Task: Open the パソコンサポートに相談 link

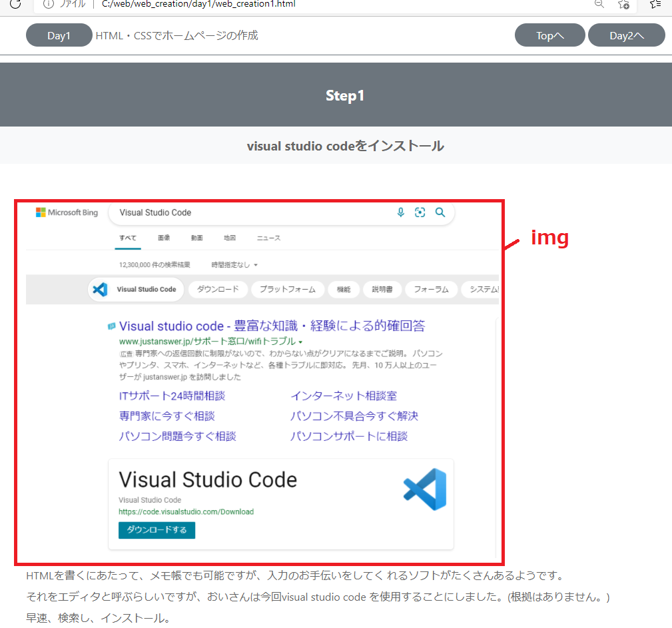Action: coord(349,436)
